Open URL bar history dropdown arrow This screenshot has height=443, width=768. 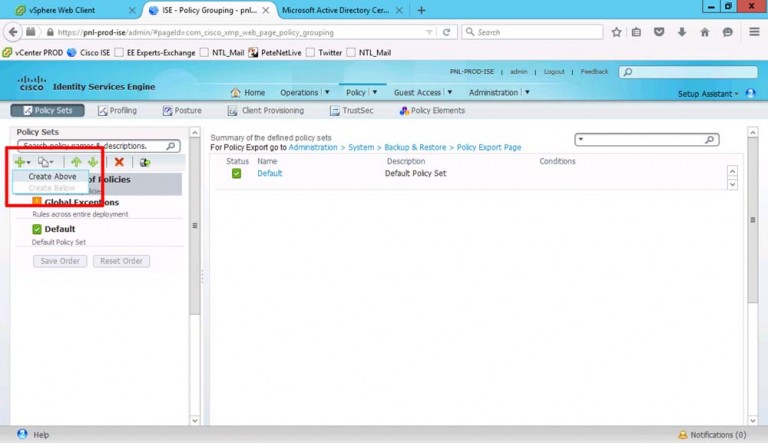coord(429,32)
